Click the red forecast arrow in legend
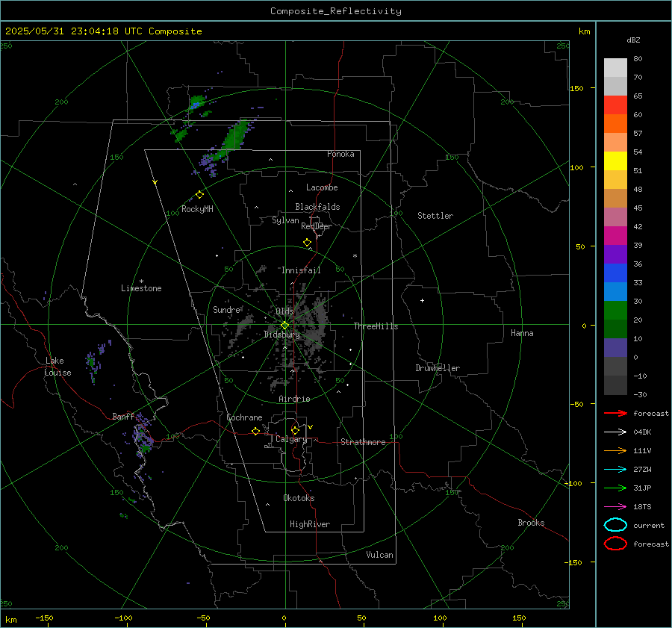Viewport: 672px width, 628px height. coord(615,413)
